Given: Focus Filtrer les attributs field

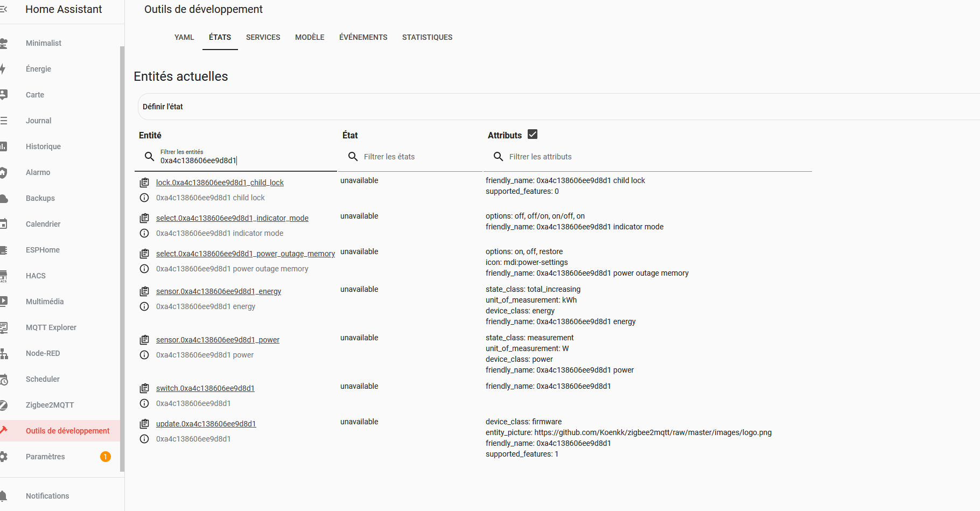Looking at the screenshot, I should [x=648, y=157].
